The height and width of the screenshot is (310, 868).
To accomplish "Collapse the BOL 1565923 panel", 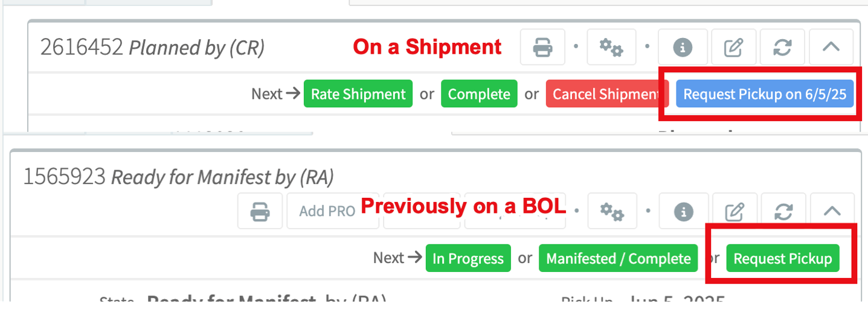I will coord(832,211).
